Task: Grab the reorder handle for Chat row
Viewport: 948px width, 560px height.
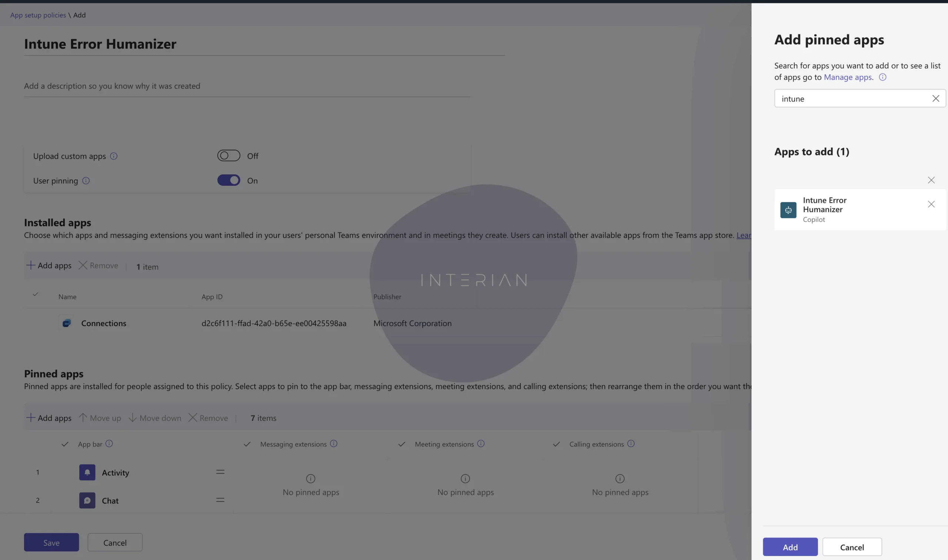Action: 220,500
